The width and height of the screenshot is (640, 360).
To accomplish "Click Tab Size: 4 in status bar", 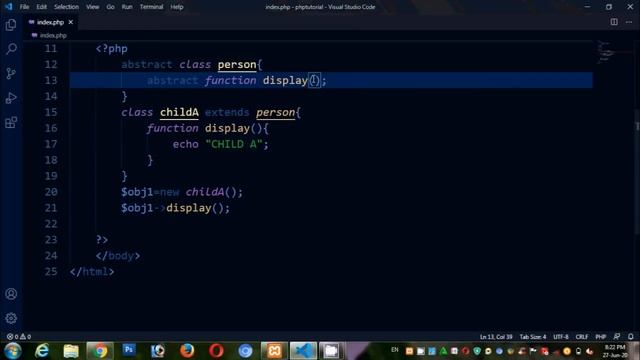I will click(533, 337).
